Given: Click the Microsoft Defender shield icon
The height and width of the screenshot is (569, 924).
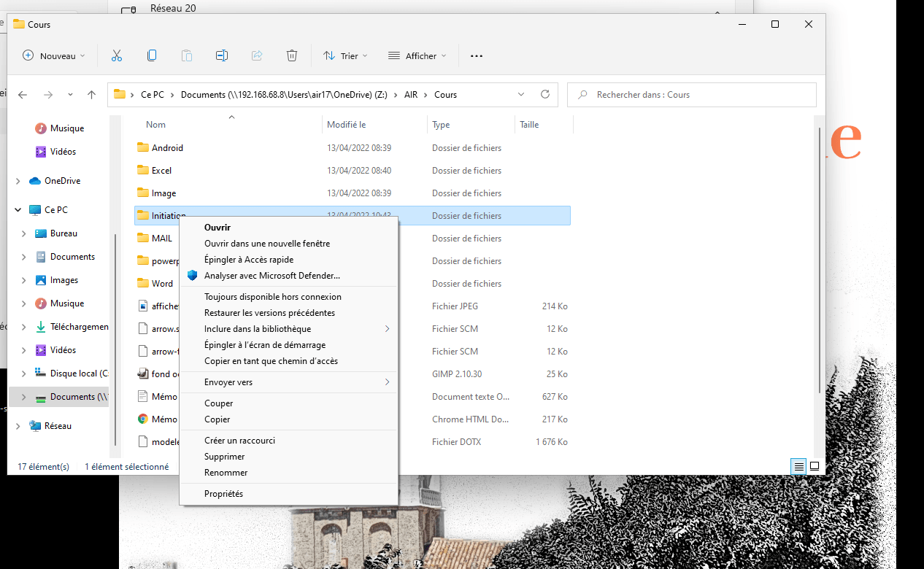Looking at the screenshot, I should pos(193,276).
